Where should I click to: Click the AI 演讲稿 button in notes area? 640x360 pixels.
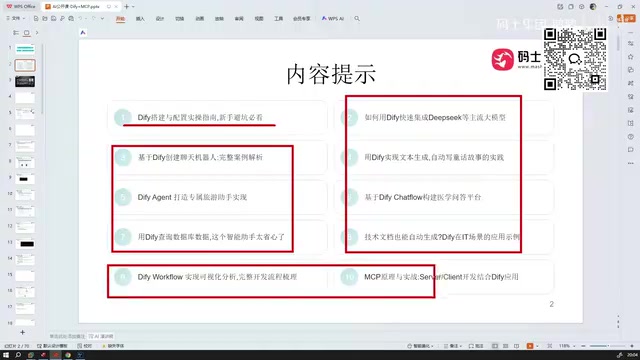(101, 336)
